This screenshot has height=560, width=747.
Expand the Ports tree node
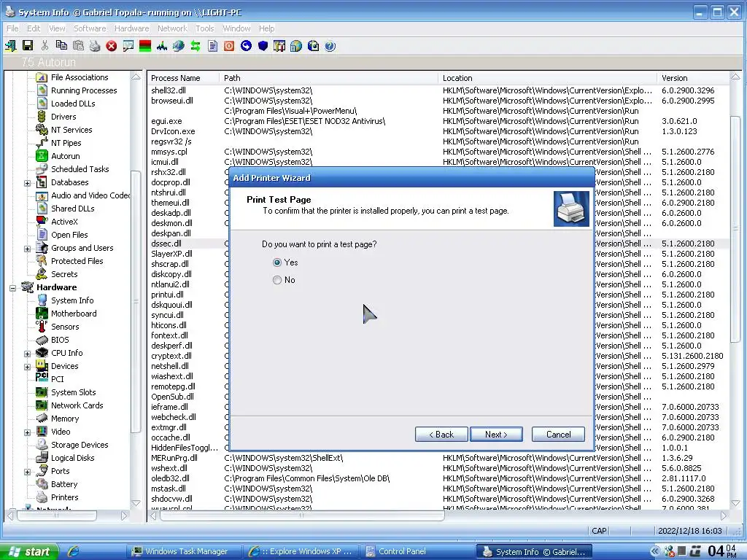(27, 472)
